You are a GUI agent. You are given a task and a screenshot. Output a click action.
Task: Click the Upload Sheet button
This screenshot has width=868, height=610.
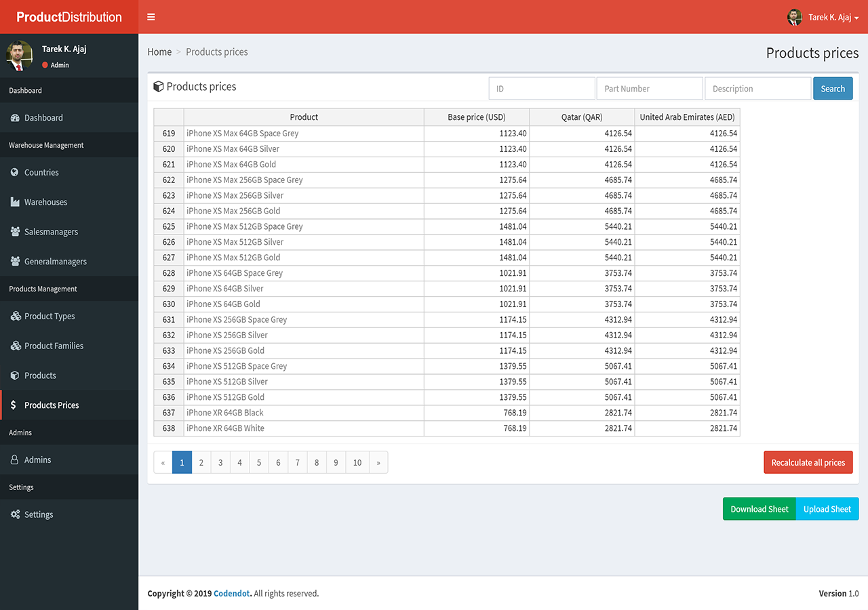(827, 509)
